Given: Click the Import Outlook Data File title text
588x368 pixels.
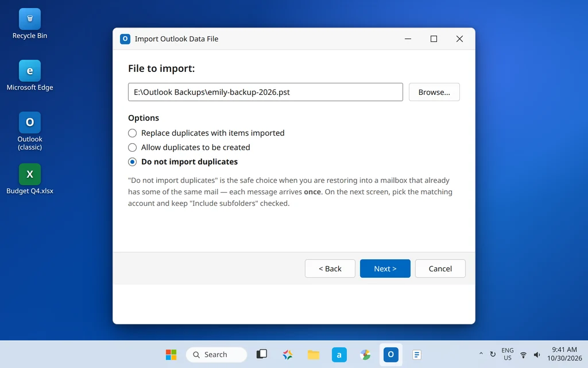Looking at the screenshot, I should pyautogui.click(x=176, y=39).
